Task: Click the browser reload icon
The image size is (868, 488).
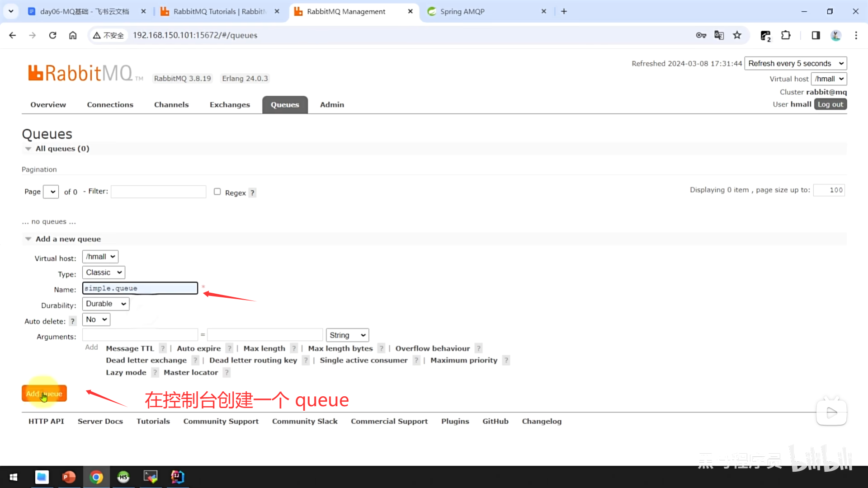Action: coord(53,35)
